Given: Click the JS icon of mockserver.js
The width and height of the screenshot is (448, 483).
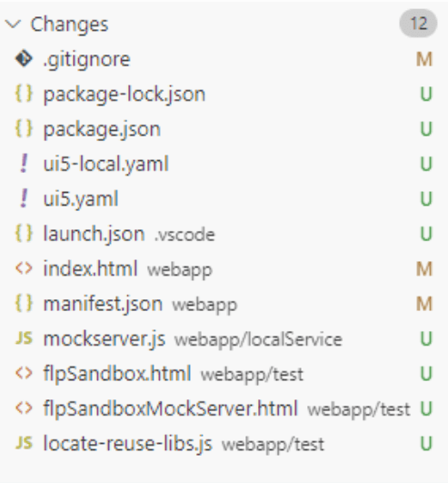Looking at the screenshot, I should point(24,338).
